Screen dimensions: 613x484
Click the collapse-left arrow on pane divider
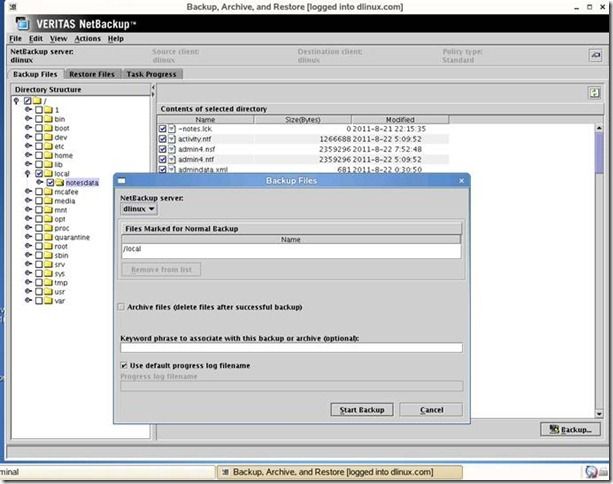tap(153, 88)
